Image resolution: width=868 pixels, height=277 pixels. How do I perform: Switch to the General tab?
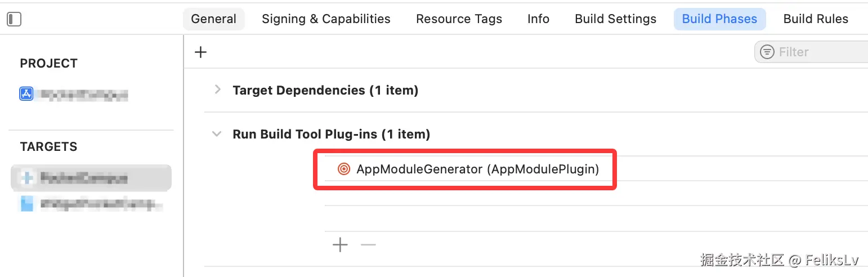[x=213, y=19]
